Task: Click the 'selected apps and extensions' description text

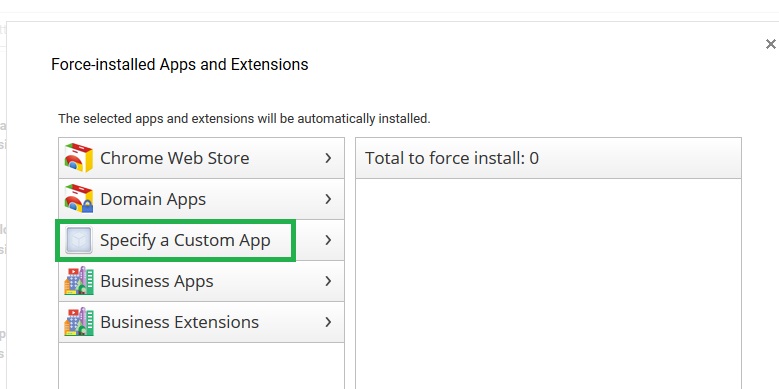Action: tap(244, 119)
